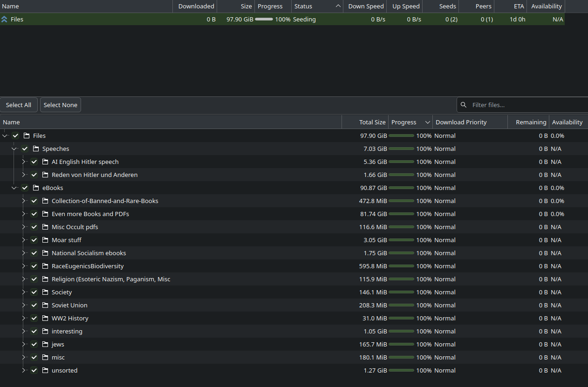
Task: Click the Seeding status text
Action: pyautogui.click(x=304, y=19)
